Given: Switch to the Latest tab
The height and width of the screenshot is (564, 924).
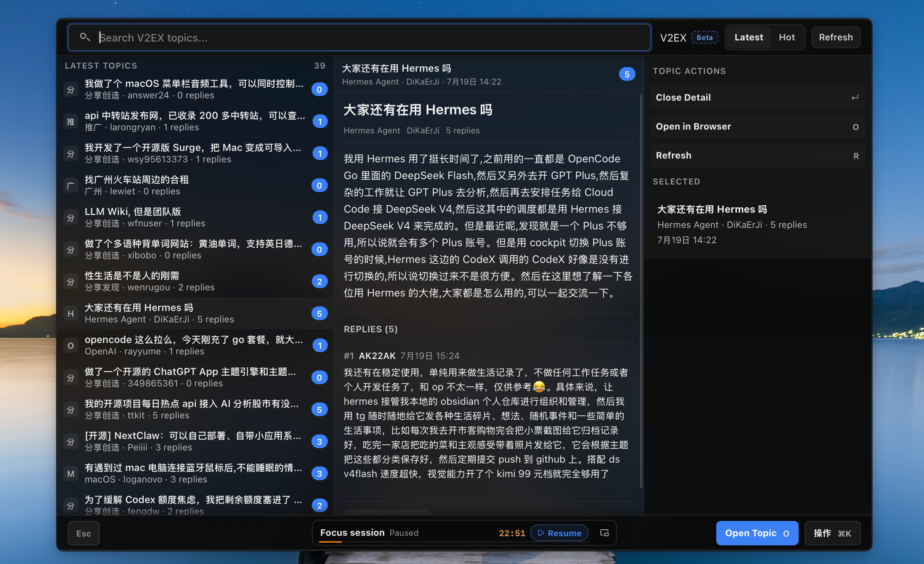Looking at the screenshot, I should point(749,37).
